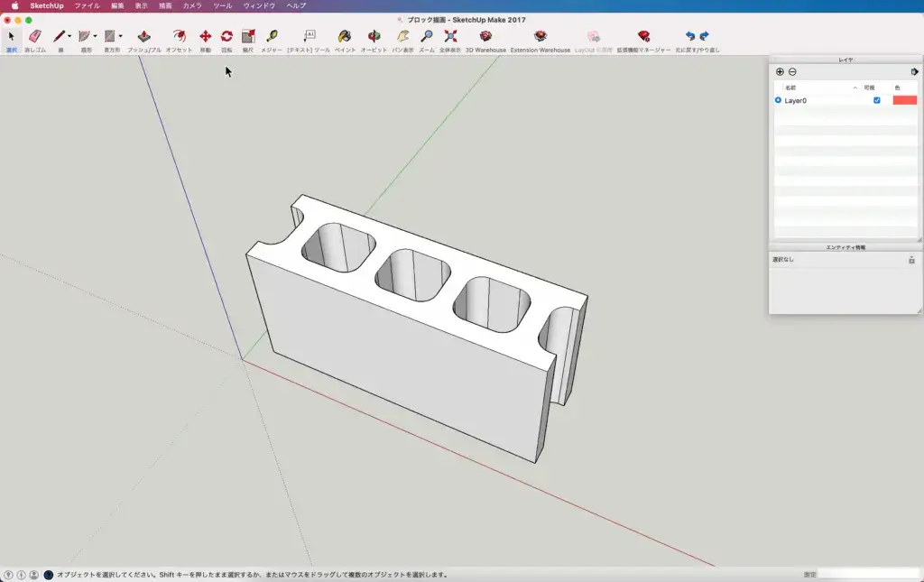This screenshot has height=582, width=924.
Task: Open the 描画 menu
Action: (166, 6)
